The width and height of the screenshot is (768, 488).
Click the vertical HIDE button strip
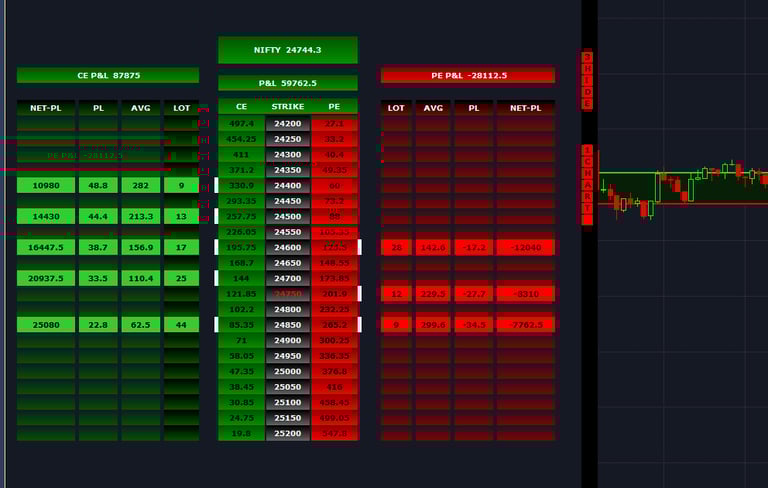(587, 80)
